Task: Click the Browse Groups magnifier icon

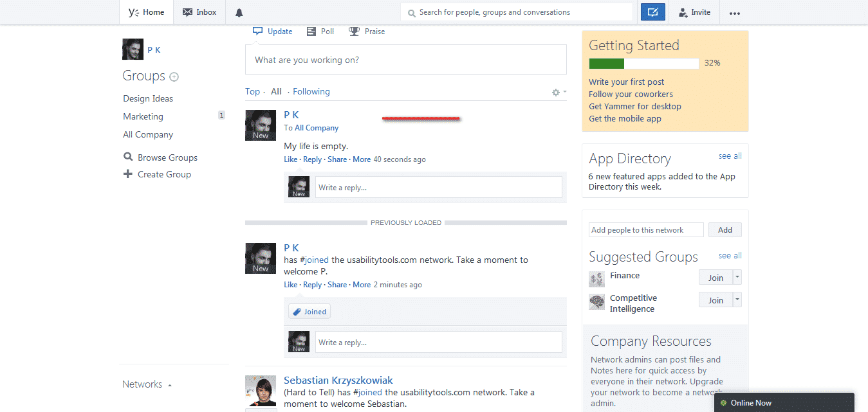Action: (127, 157)
